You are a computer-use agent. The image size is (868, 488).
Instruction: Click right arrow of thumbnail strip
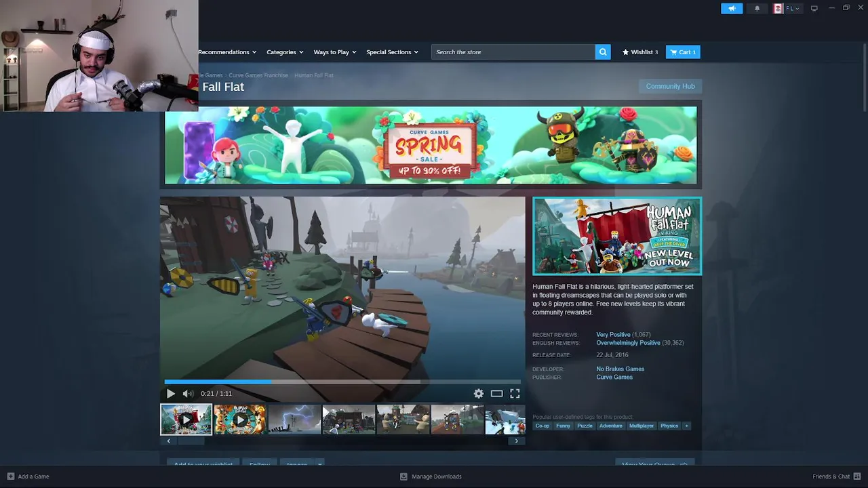[517, 441]
